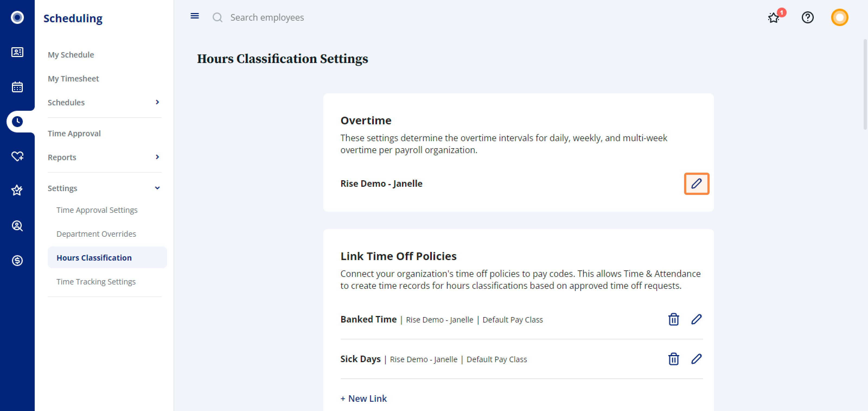Click the Overtime section heading

pos(366,120)
